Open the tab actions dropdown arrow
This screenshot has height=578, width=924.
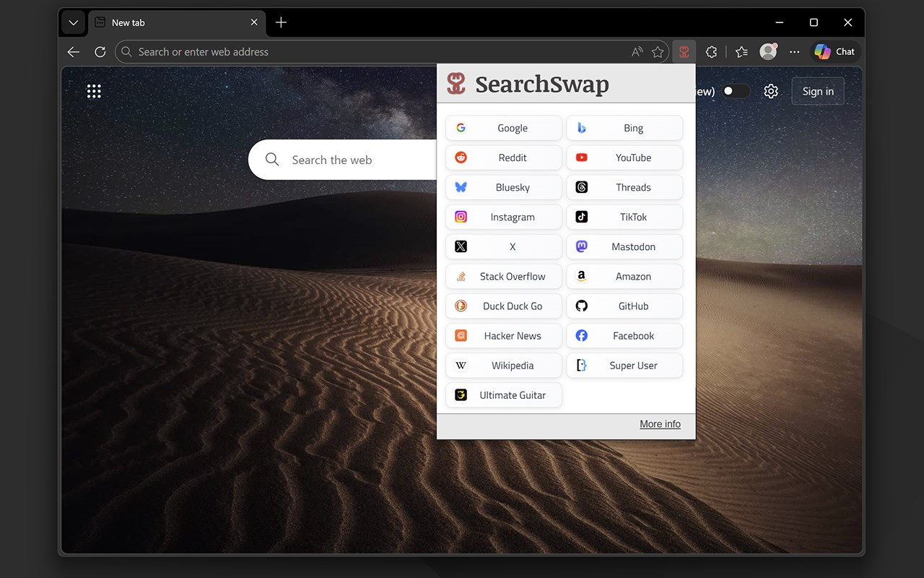tap(73, 22)
